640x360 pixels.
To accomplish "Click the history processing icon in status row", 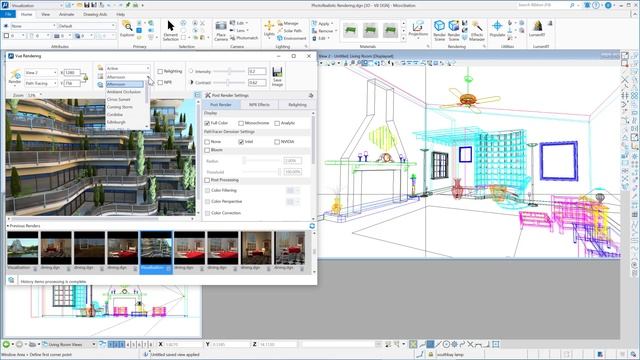I will coord(11,280).
